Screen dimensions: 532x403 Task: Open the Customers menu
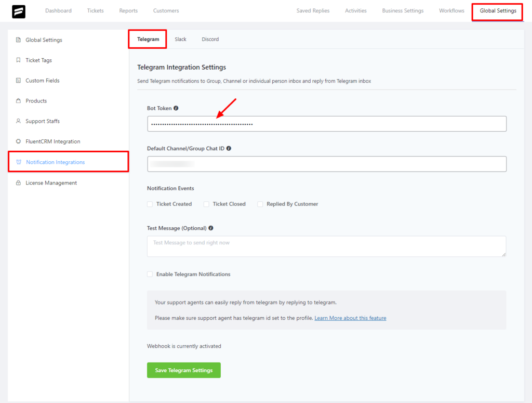point(166,10)
